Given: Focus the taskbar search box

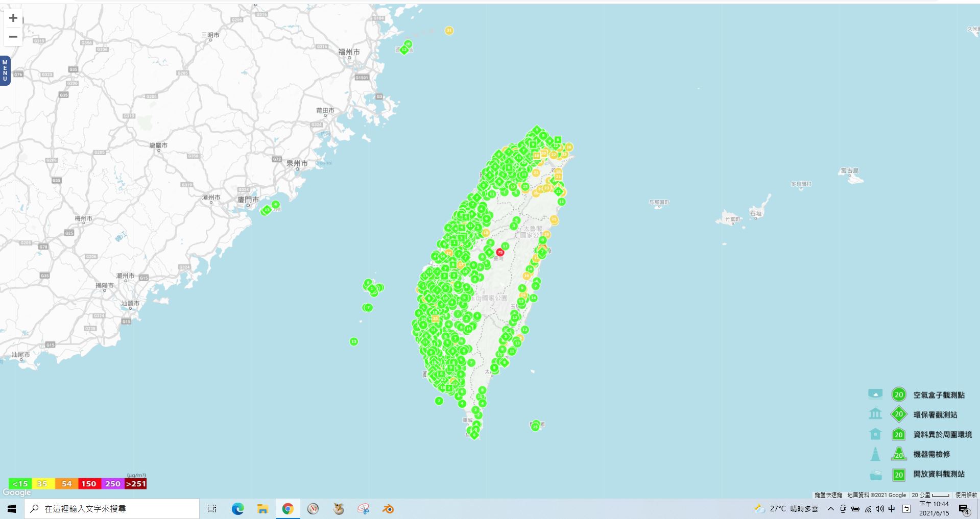Looking at the screenshot, I should [112, 509].
